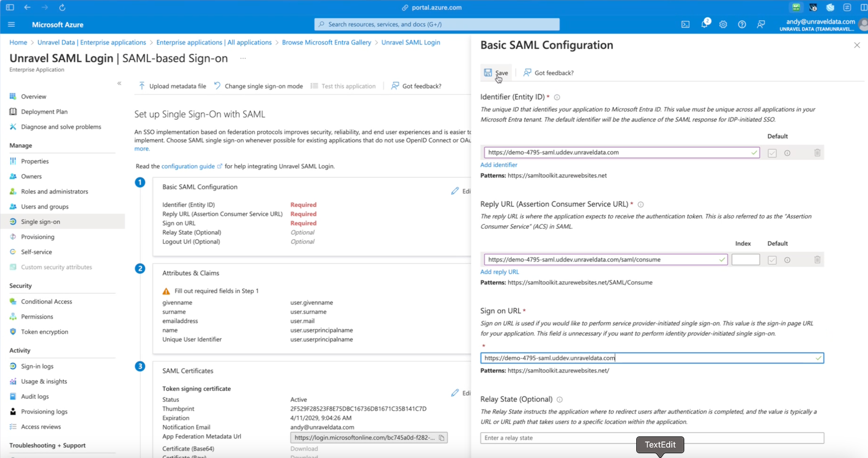Collapse the left navigation pane
This screenshot has width=868, height=458.
click(x=119, y=83)
